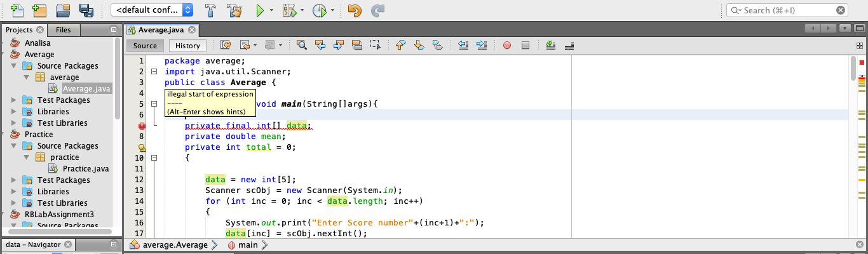Collapse main method fold at line 5
868x254 pixels.
coord(154,104)
